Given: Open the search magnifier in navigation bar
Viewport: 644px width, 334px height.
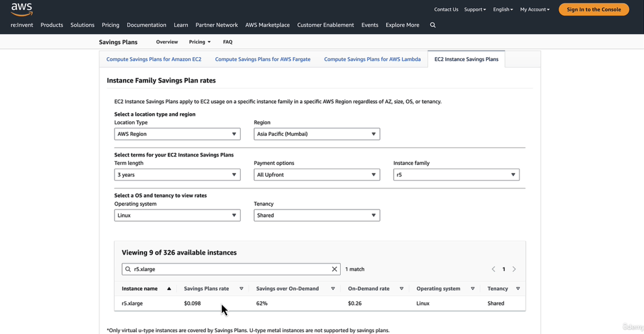Looking at the screenshot, I should click(433, 25).
